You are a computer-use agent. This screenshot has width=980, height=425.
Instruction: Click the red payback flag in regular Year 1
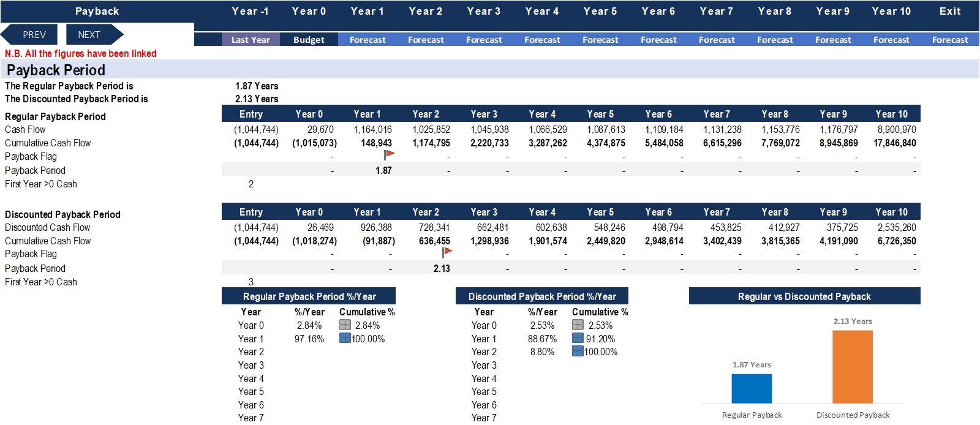(389, 154)
